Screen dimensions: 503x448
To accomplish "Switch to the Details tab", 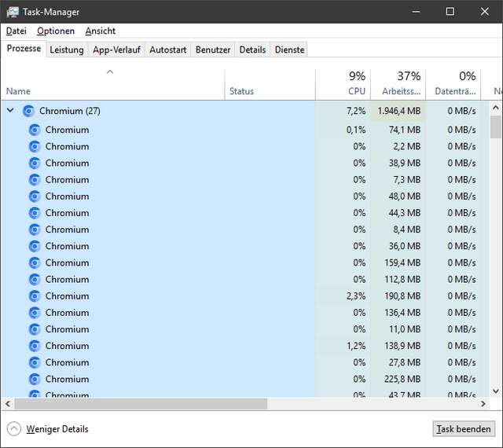I will tap(252, 50).
